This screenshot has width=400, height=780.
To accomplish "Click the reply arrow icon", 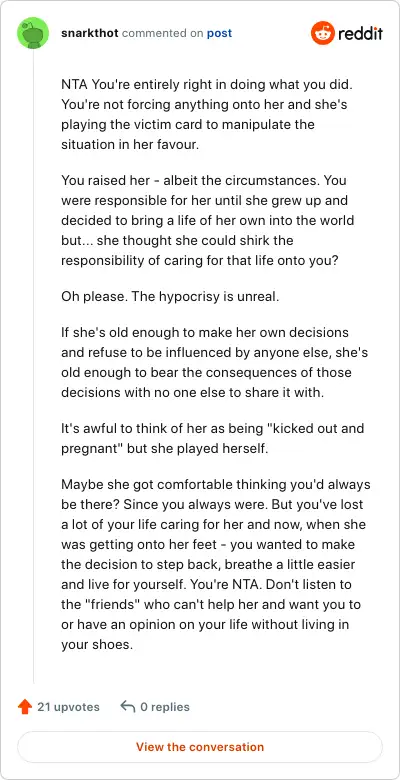I will [x=128, y=707].
